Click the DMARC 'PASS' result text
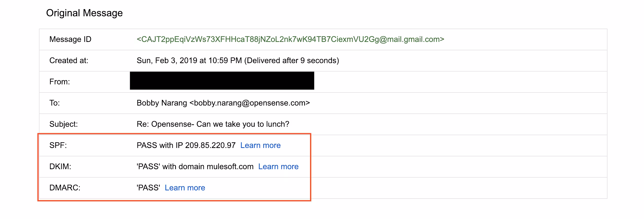The width and height of the screenshot is (644, 219). point(148,188)
